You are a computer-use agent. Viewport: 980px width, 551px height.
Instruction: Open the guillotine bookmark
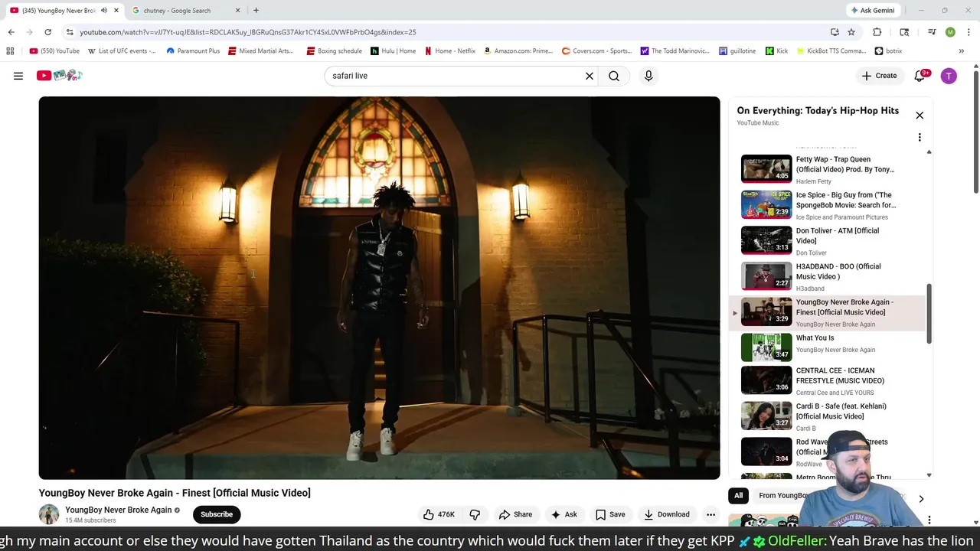click(737, 51)
